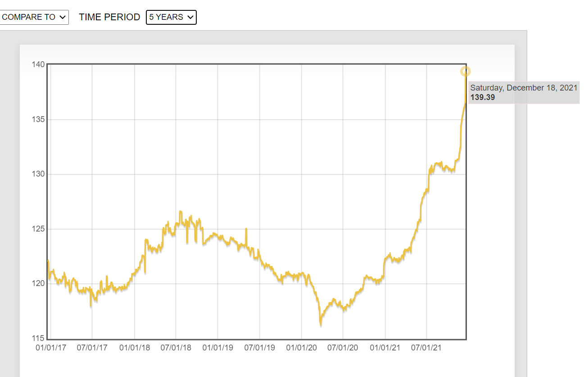
Task: Click the 130 y-axis value label
Action: [x=38, y=174]
